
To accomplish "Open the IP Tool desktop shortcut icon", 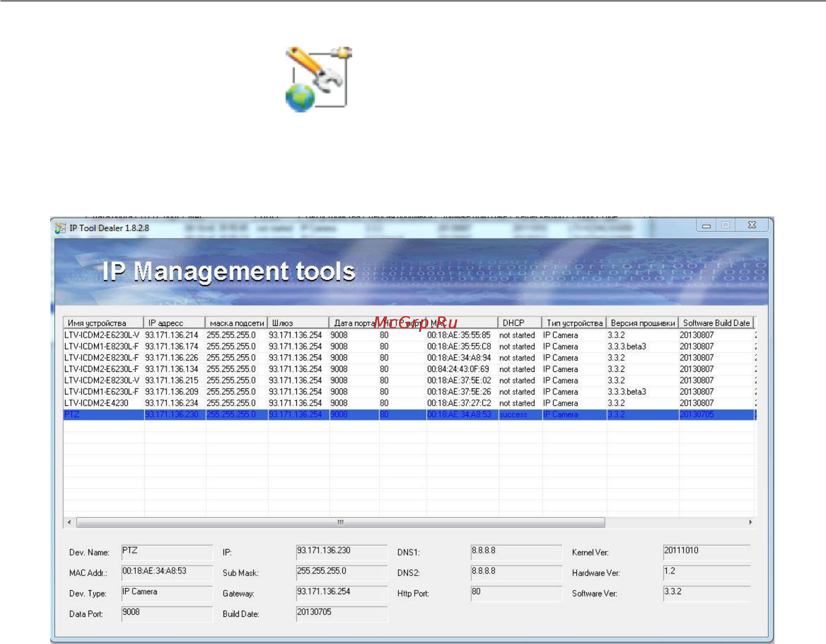I will click(318, 79).
